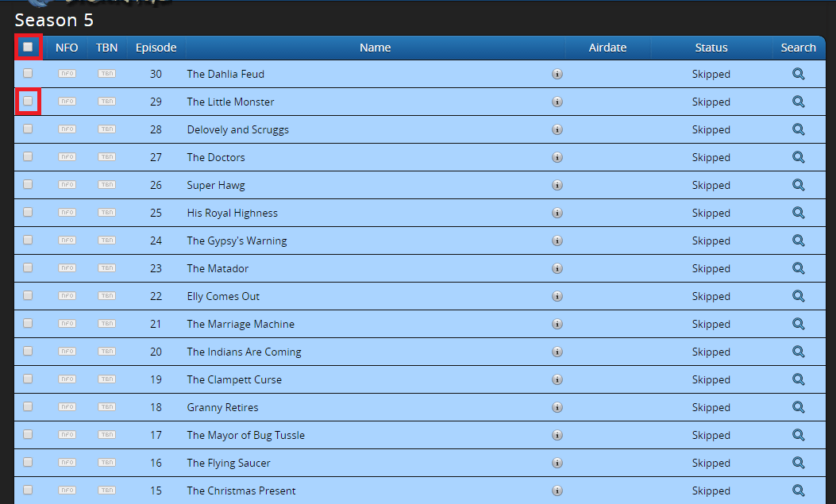Image resolution: width=836 pixels, height=504 pixels.
Task: Click info icon for Granny Retires
Action: pos(557,407)
